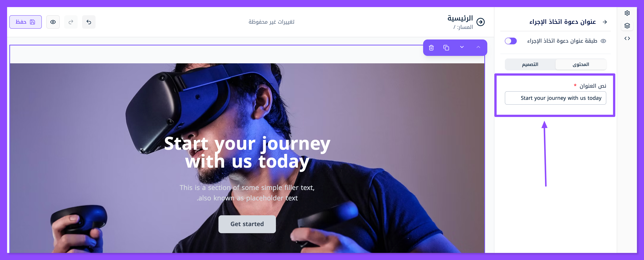Viewport: 644px width, 260px height.
Task: Switch to التصميم tab
Action: 530,64
